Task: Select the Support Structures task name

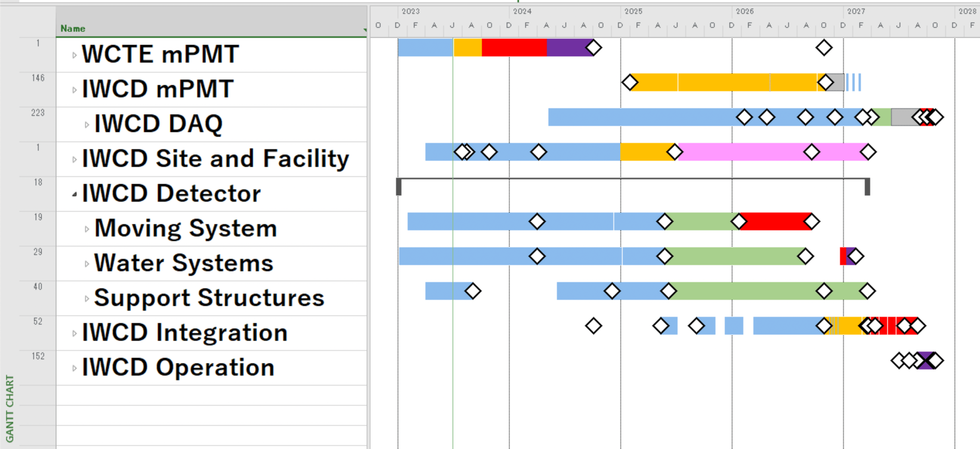Action: click(209, 298)
